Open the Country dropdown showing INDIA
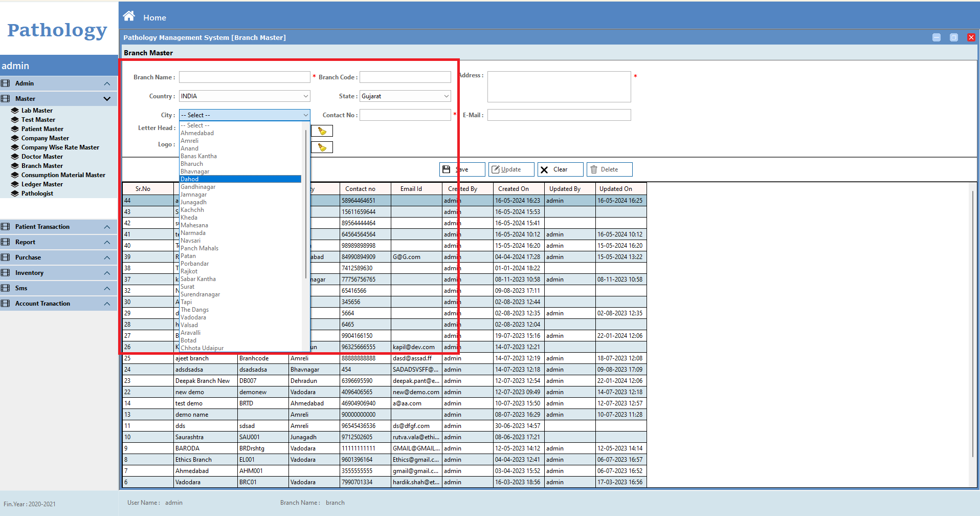This screenshot has height=516, width=980. point(244,96)
